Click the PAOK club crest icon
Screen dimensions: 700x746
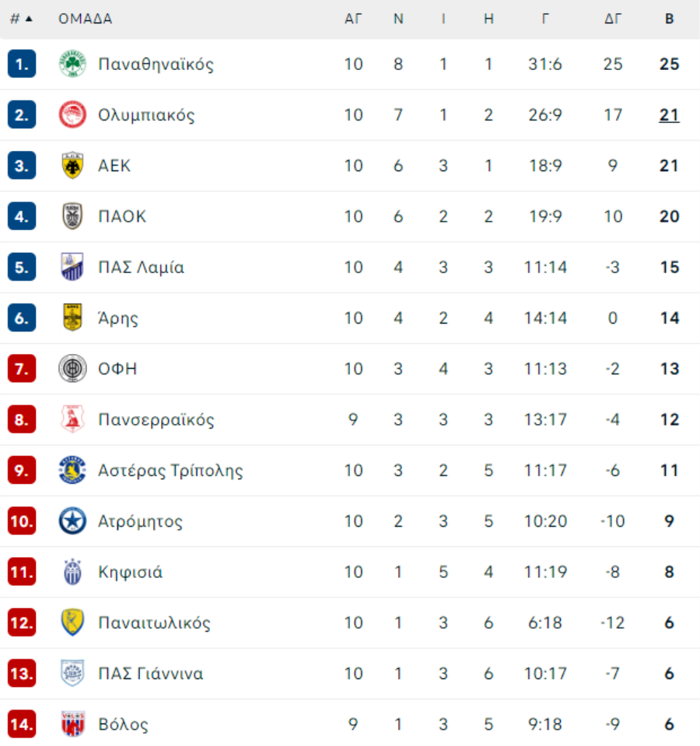pos(72,216)
